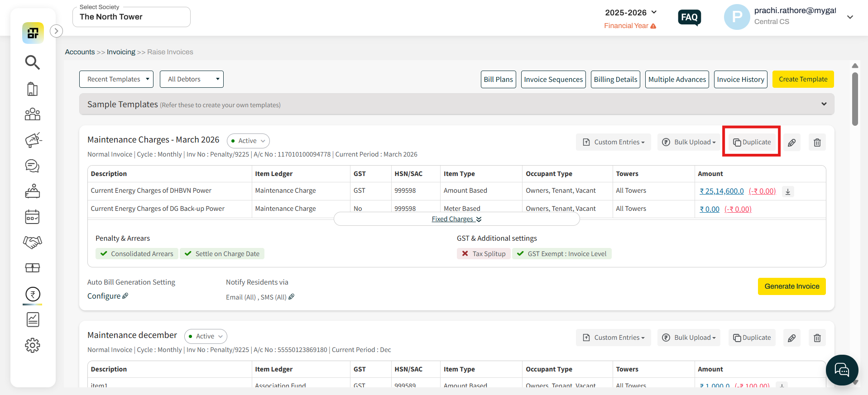Open the community people group icon
Viewport: 868px width, 395px height.
(x=33, y=114)
